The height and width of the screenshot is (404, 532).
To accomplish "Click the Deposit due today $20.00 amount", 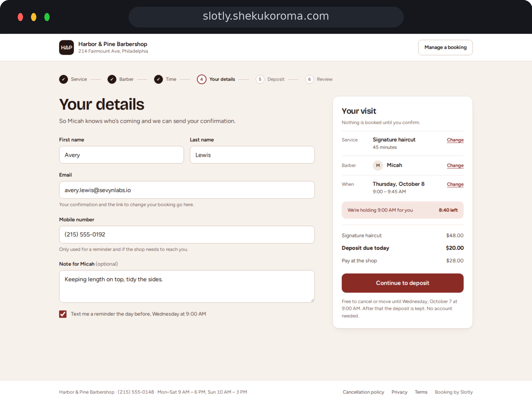I will pos(455,248).
